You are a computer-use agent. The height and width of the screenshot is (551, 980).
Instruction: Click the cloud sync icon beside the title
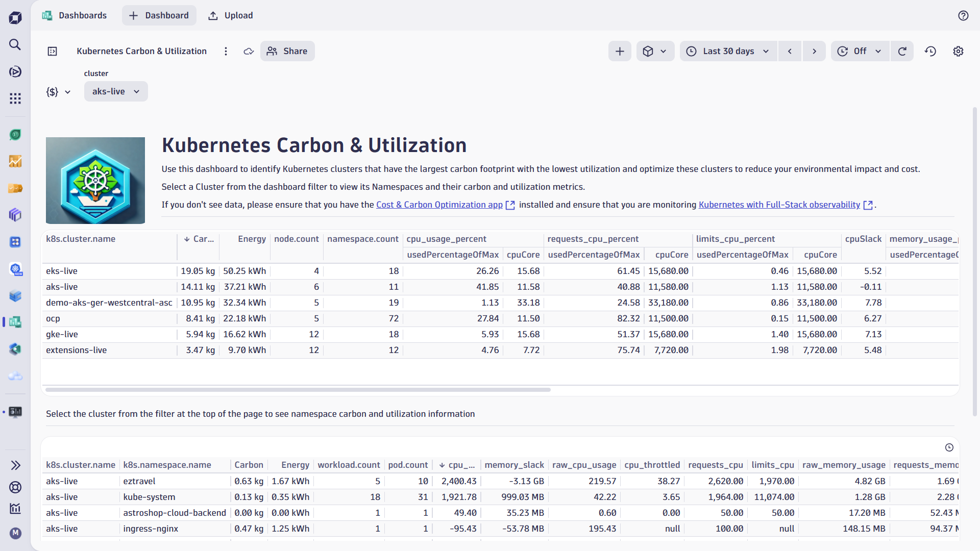pos(249,51)
